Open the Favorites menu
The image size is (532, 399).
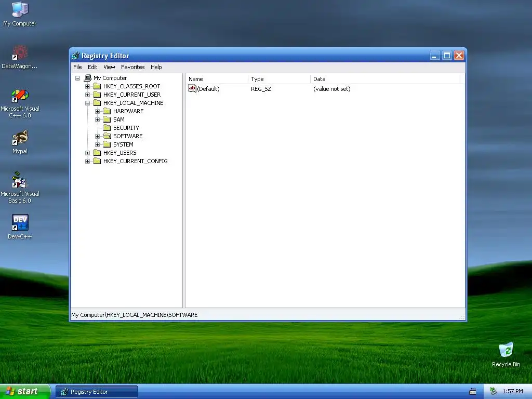(132, 67)
